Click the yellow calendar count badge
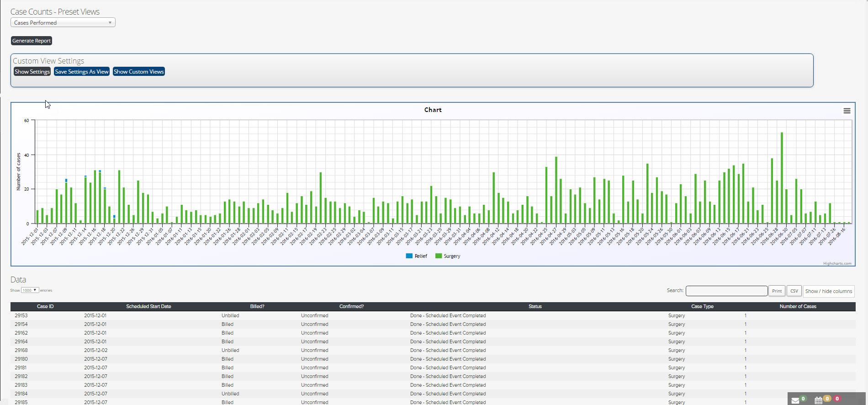Screen dimensions: 868x405 [827, 399]
